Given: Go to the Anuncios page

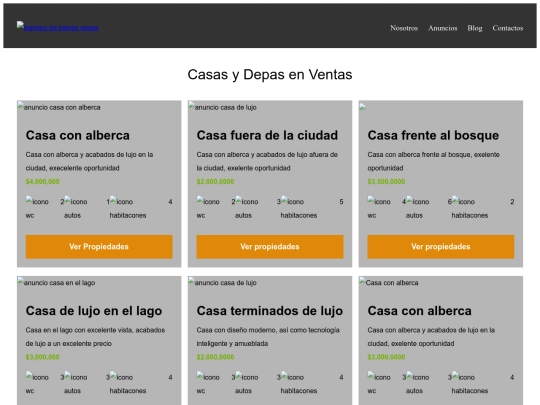Looking at the screenshot, I should (443, 28).
